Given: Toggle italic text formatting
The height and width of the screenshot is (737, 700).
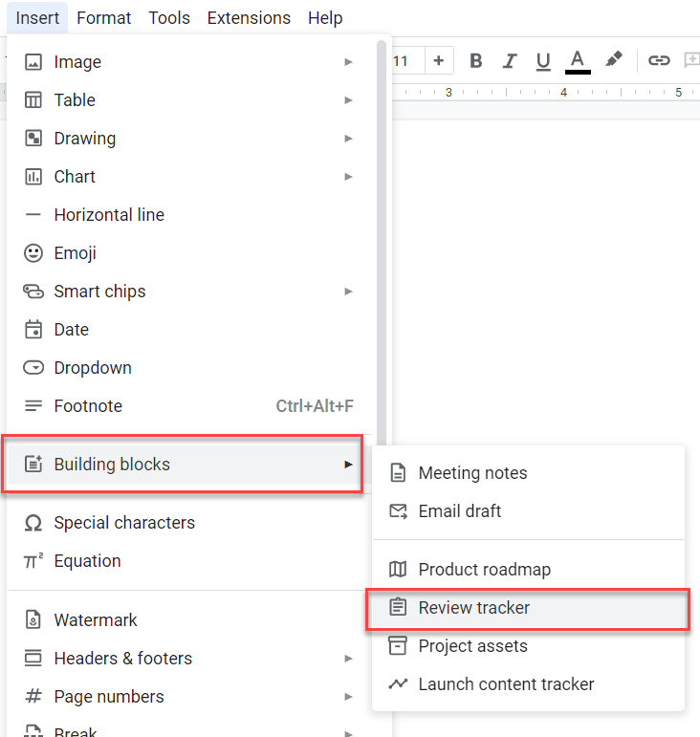Looking at the screenshot, I should coord(510,61).
